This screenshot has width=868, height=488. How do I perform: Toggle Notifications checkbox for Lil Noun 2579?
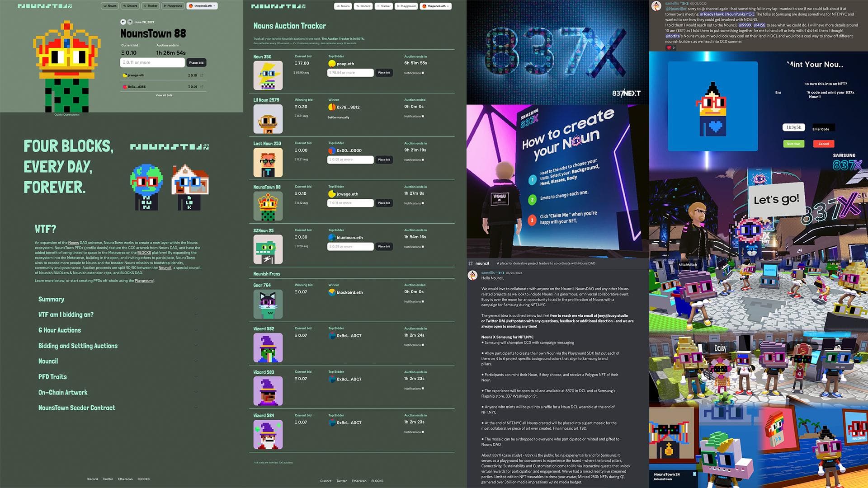click(x=423, y=116)
